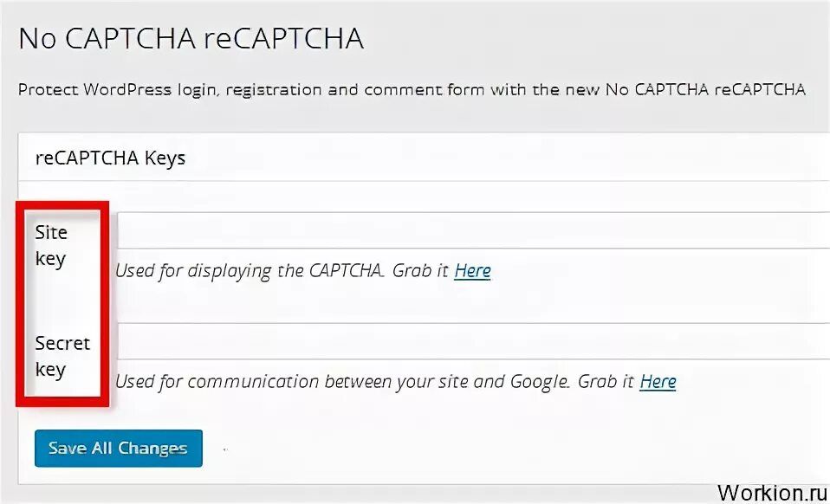Click the Secret key label
The image size is (830, 504).
pos(62,356)
